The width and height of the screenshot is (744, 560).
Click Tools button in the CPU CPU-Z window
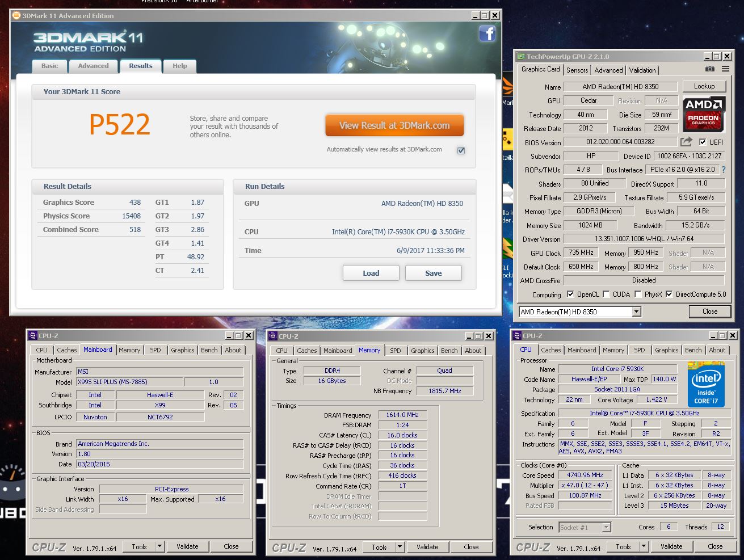coord(623,546)
